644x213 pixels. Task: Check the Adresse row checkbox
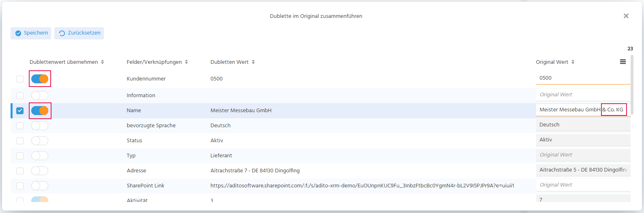point(20,171)
